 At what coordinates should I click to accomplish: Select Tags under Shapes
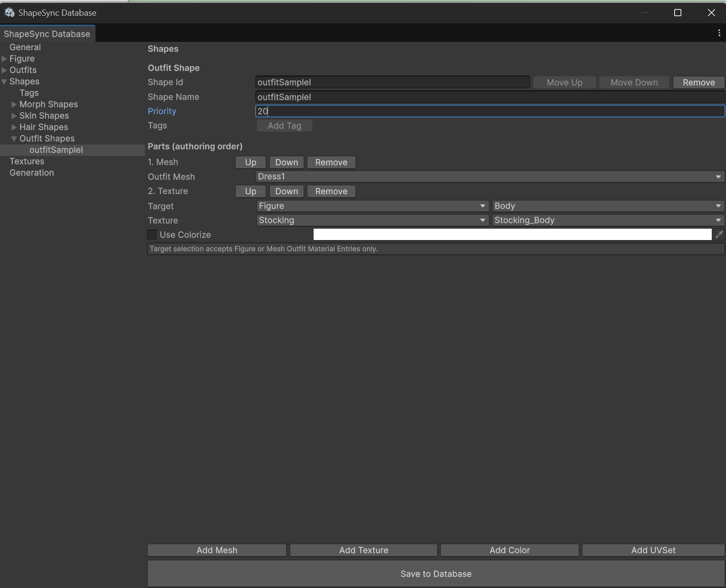coord(29,93)
